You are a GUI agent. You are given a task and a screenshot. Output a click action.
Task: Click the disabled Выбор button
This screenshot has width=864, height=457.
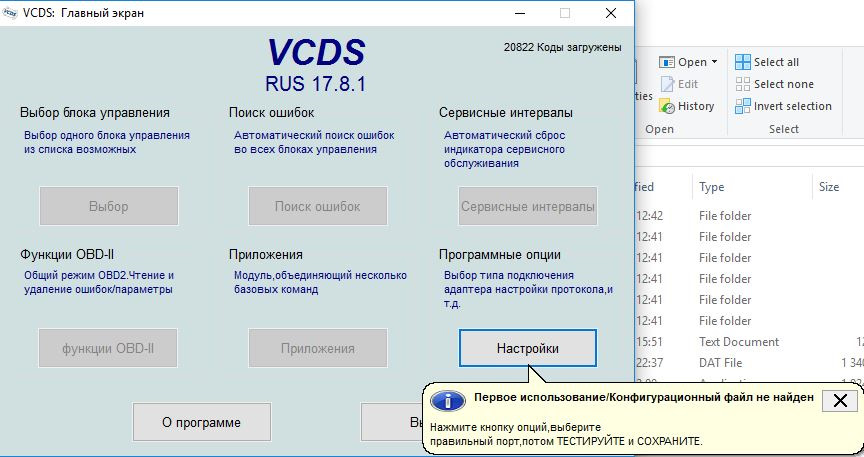point(109,206)
